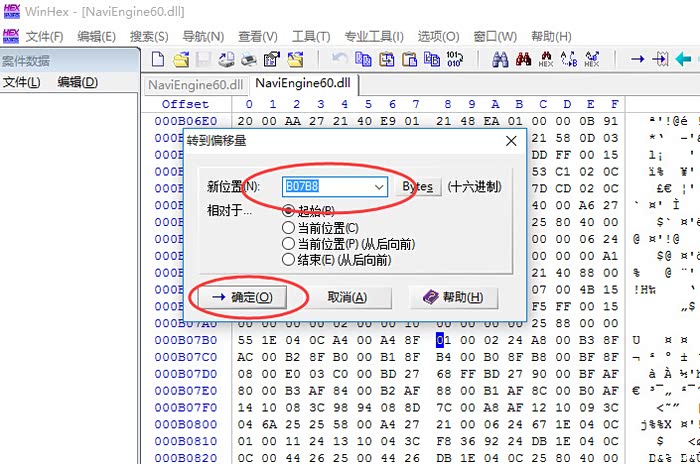Click the Open file folder icon
This screenshot has width=700, height=464.
coord(181,60)
